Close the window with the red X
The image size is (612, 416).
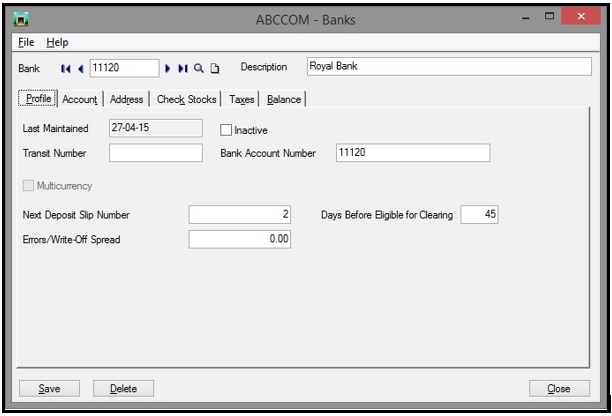coord(581,16)
